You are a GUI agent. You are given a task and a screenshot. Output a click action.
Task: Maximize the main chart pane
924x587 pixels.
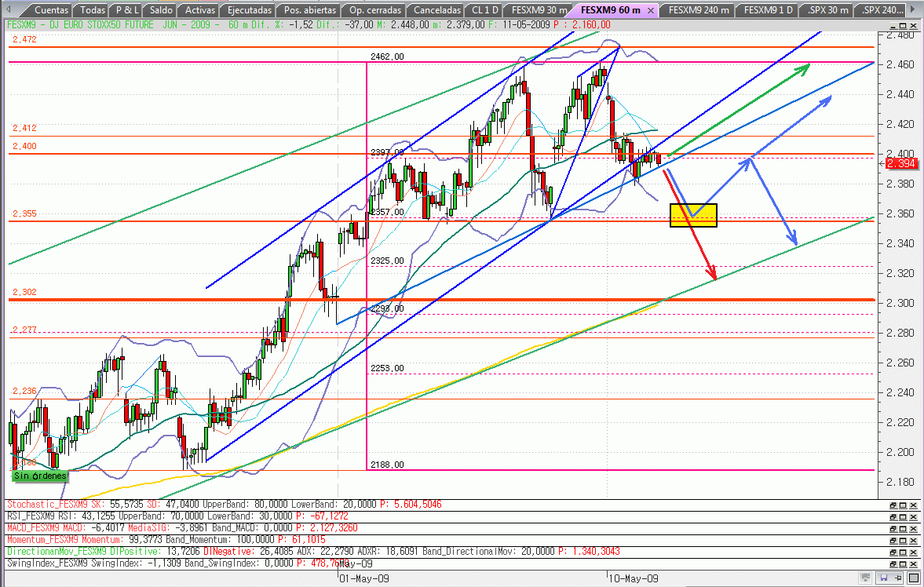pos(903,25)
